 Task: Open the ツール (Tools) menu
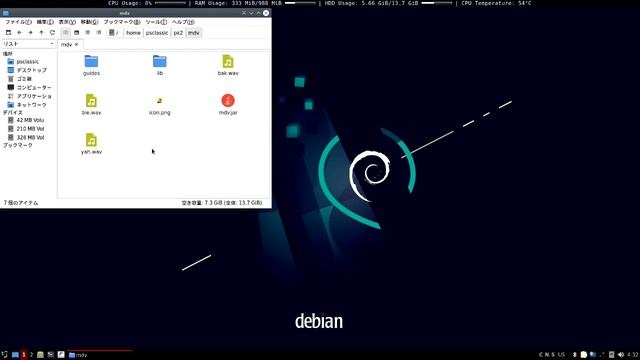(x=156, y=22)
